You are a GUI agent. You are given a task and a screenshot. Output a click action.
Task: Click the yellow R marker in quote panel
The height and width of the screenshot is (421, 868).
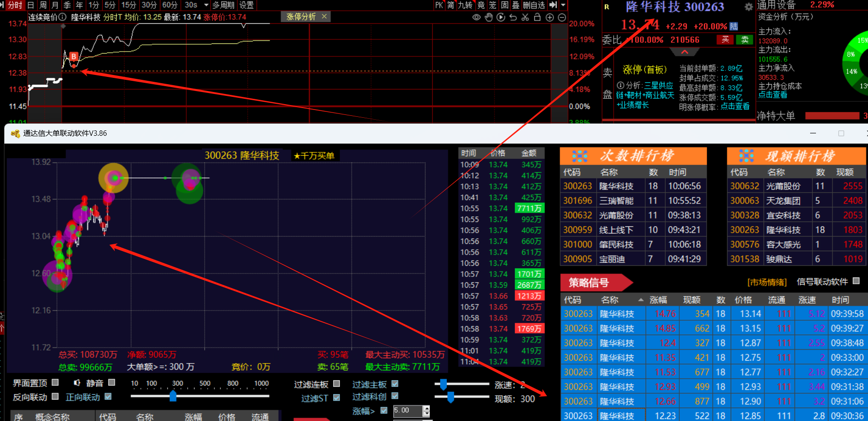(x=607, y=7)
